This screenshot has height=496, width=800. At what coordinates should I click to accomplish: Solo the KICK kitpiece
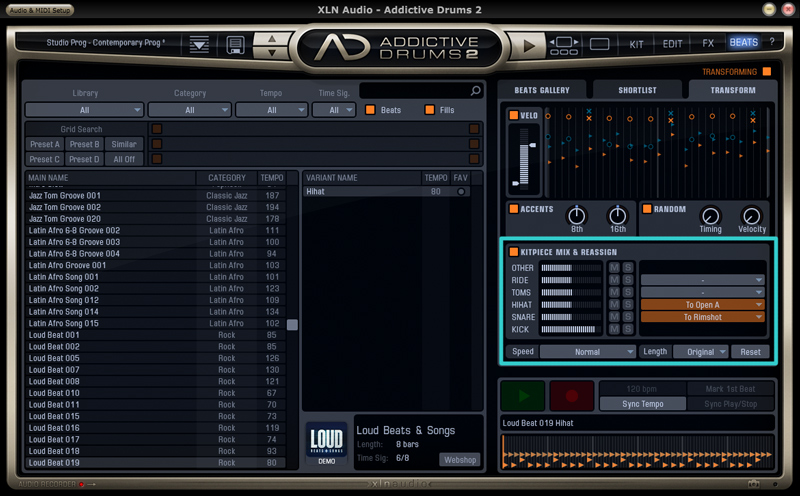tap(628, 329)
